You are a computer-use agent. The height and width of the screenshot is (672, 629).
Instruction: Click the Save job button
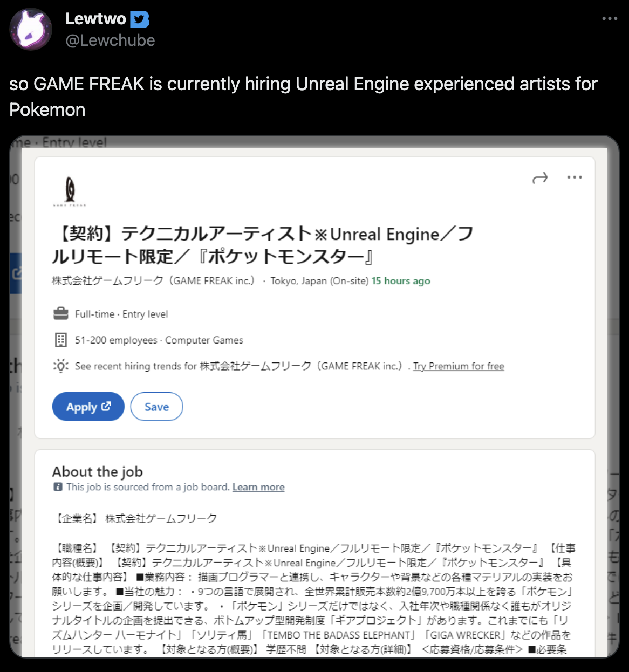point(156,407)
